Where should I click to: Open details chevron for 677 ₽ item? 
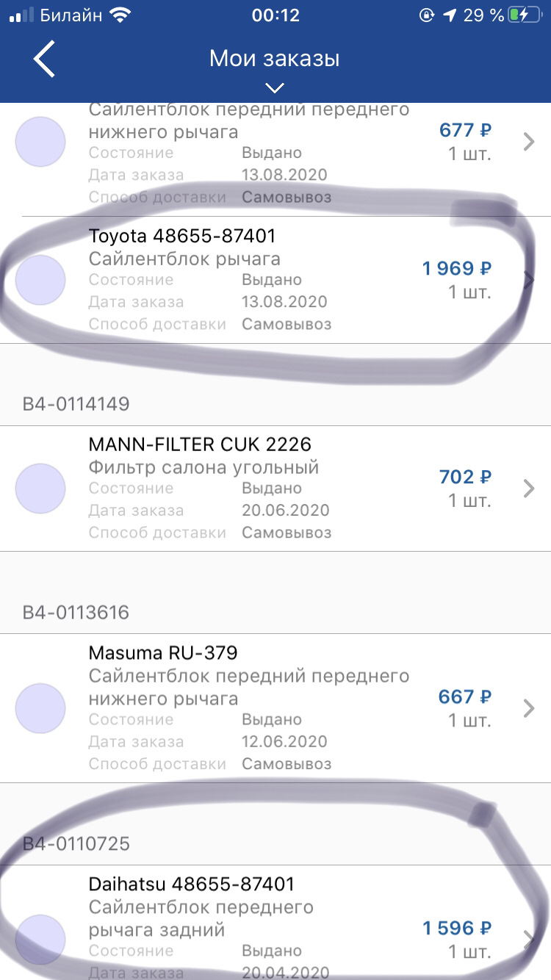pos(528,142)
